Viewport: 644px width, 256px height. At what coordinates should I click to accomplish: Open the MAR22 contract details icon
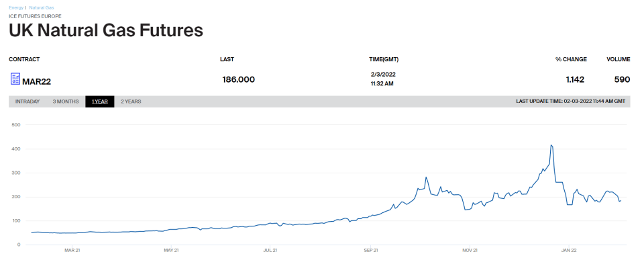point(15,79)
